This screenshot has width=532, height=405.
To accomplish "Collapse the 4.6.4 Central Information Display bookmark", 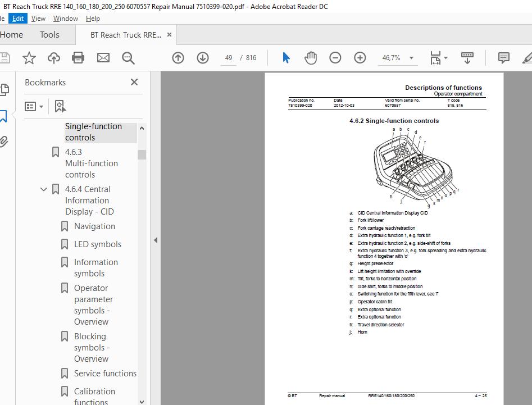I will 44,189.
